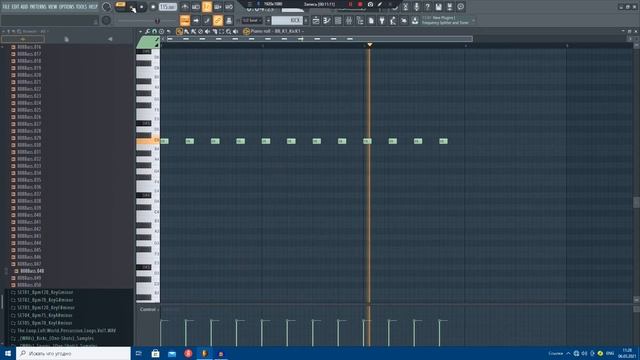The image size is (640, 360).
Task: Click the piano roll vertical scrollbar handle
Action: [636, 202]
